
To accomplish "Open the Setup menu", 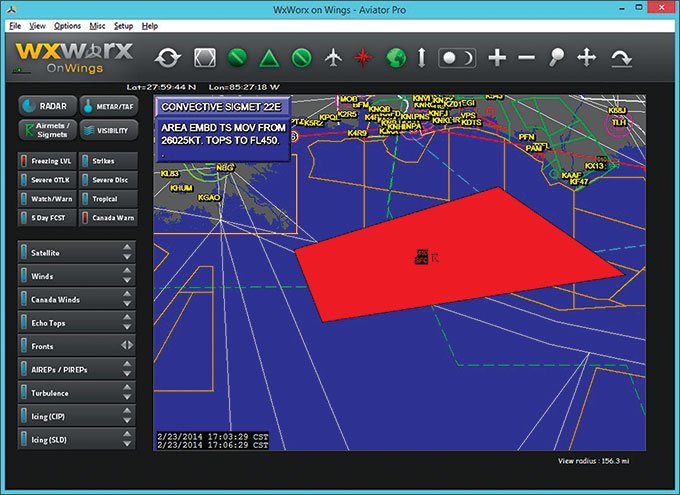I will pyautogui.click(x=123, y=26).
